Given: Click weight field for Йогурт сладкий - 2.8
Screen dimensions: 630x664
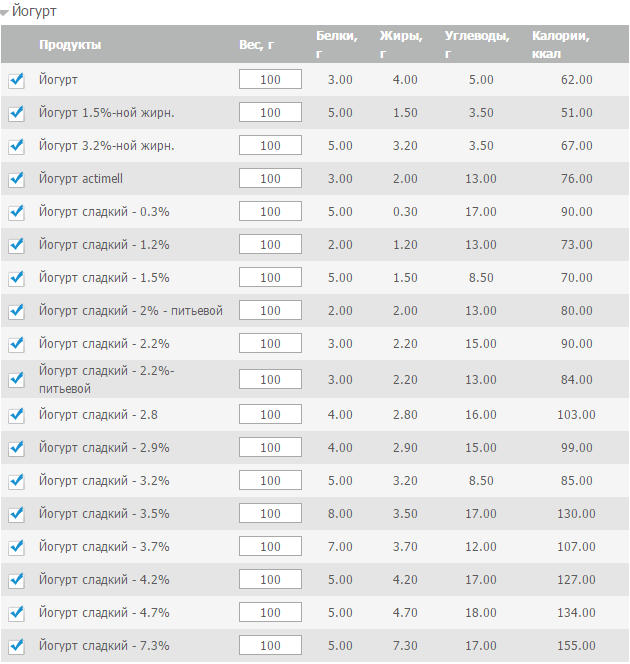Looking at the screenshot, I should coord(270,414).
